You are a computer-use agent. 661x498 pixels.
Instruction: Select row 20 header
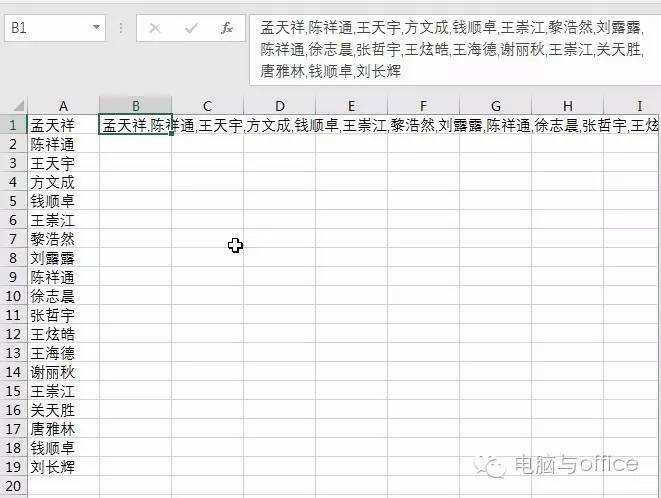(x=13, y=485)
